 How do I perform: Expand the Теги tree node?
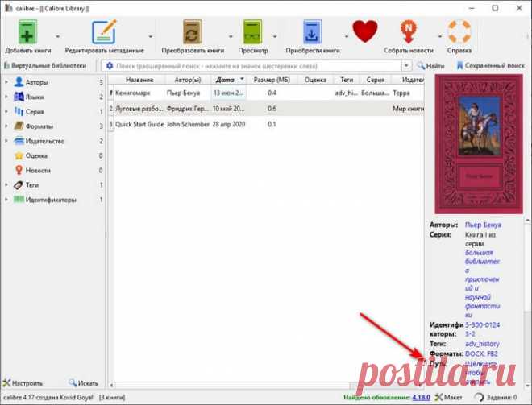[6, 185]
